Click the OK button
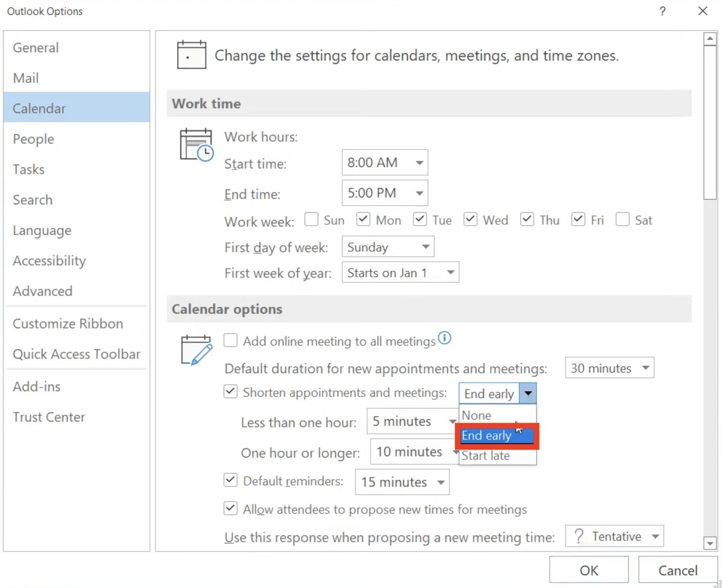722x588 pixels. [x=589, y=570]
